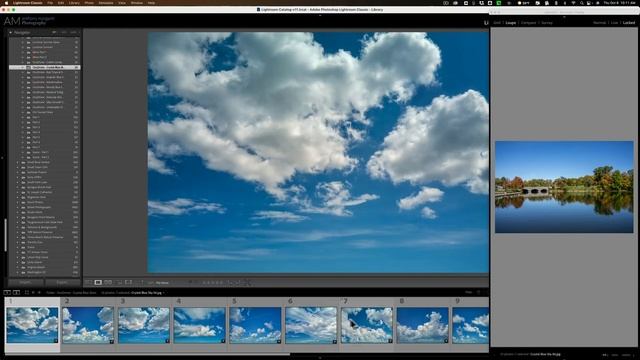640x360 pixels.
Task: Switch to Grid view in the toolbar
Action: tap(89, 282)
